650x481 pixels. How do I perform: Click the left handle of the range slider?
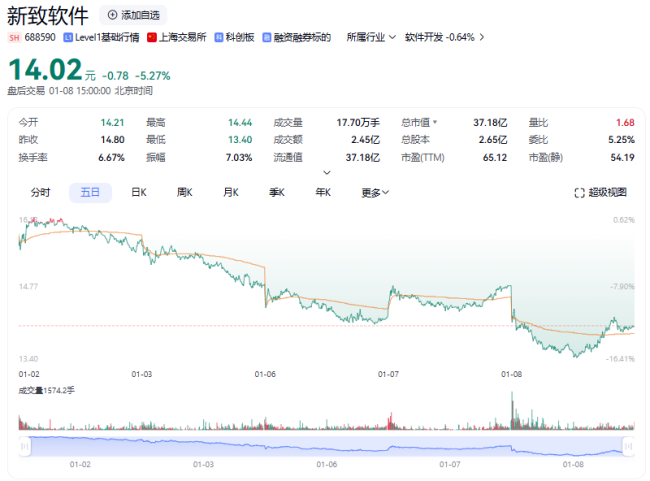[25, 446]
